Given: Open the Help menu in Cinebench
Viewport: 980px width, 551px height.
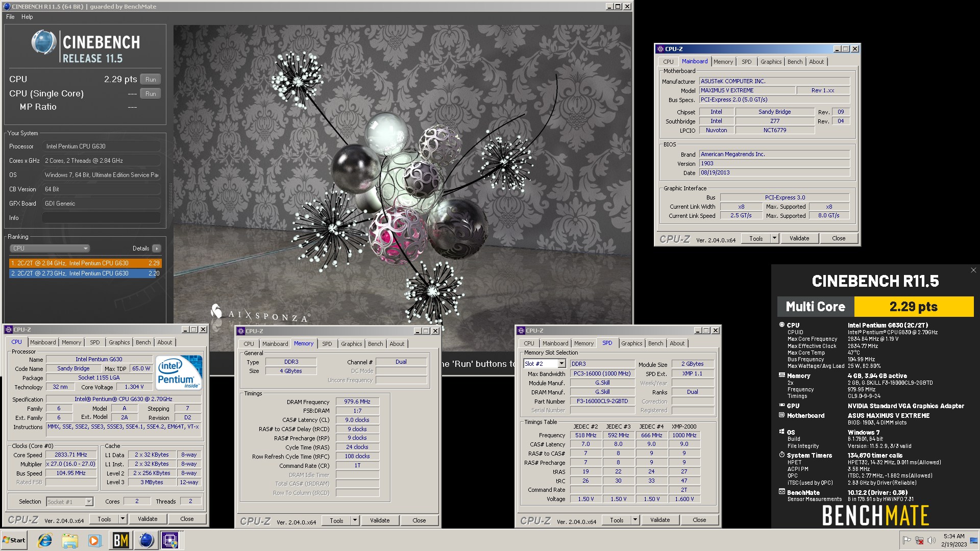Looking at the screenshot, I should tap(27, 17).
